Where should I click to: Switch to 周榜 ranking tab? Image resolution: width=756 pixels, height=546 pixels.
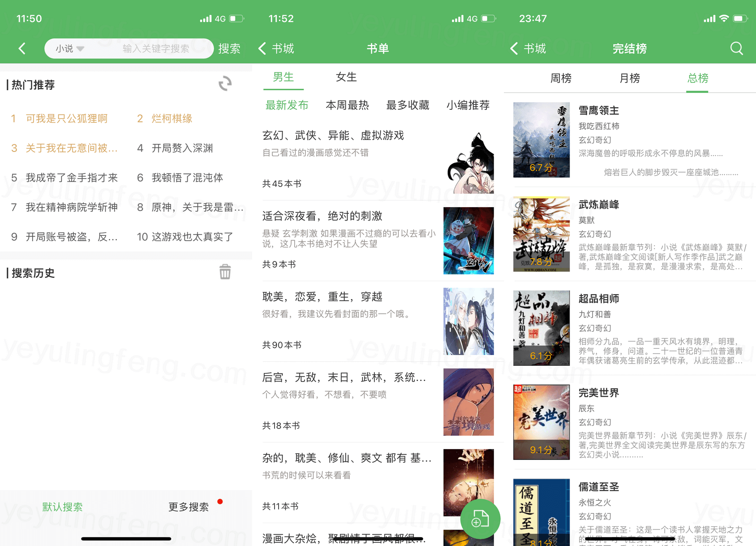(x=561, y=78)
